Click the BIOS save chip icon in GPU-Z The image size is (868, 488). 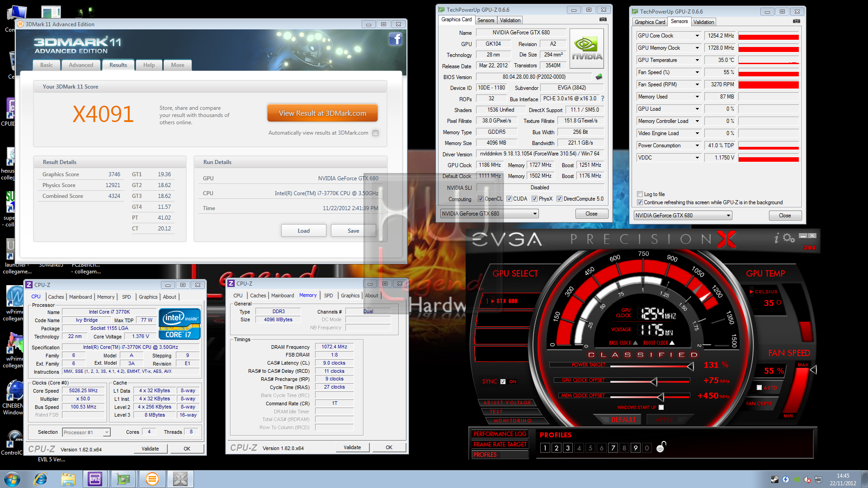coord(599,77)
